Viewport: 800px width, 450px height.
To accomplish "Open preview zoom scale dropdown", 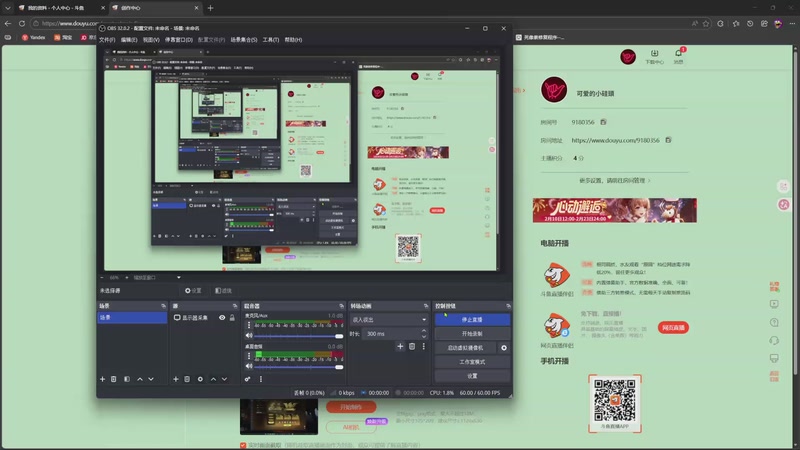I will pos(157,278).
